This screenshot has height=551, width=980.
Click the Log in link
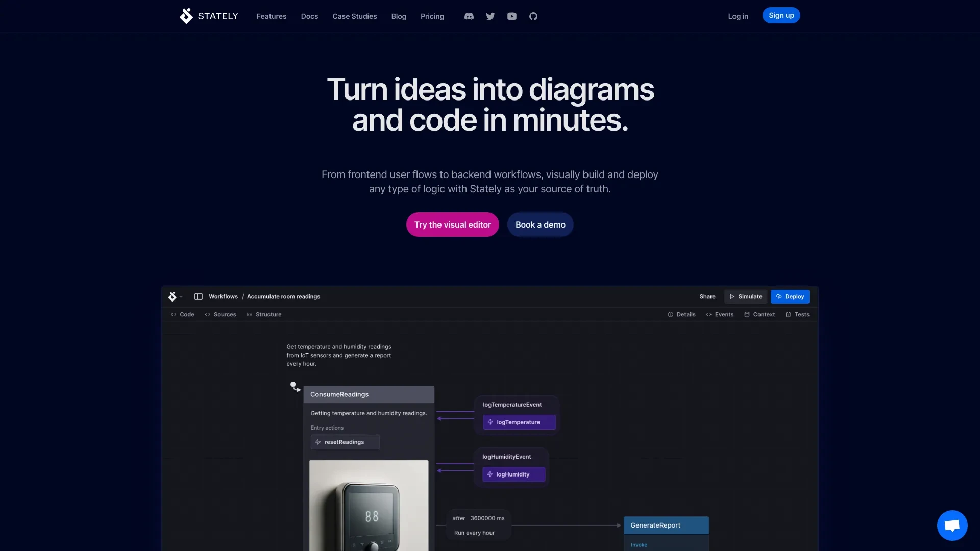tap(738, 15)
